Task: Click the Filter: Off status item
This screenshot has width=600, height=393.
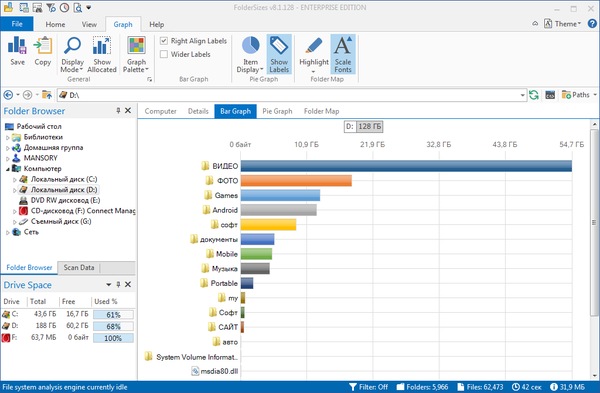Action: pos(369,387)
